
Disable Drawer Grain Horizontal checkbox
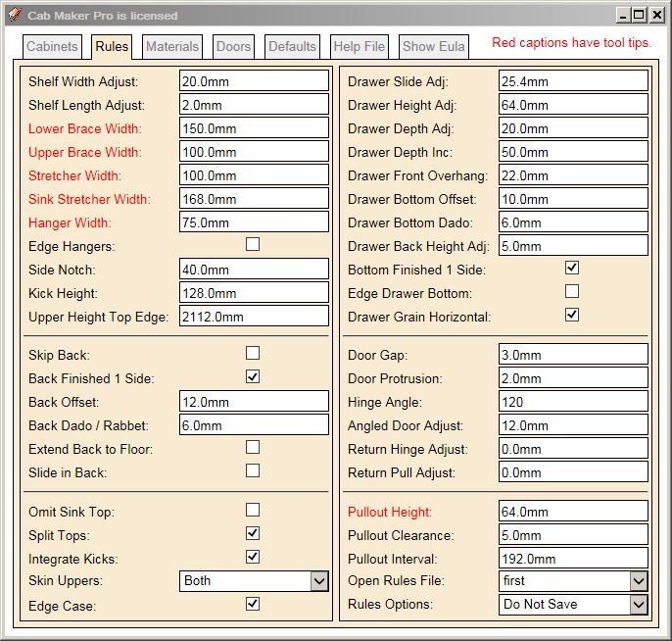(x=572, y=315)
